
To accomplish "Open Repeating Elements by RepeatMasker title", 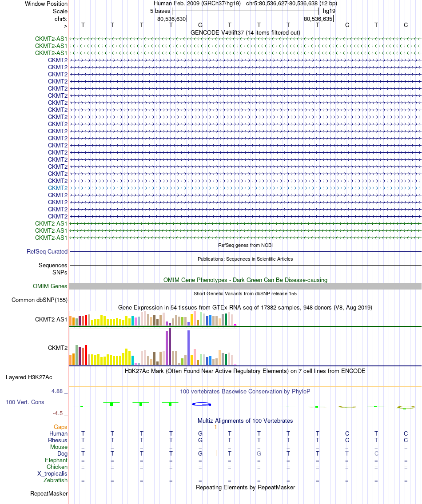I will [x=245, y=488].
